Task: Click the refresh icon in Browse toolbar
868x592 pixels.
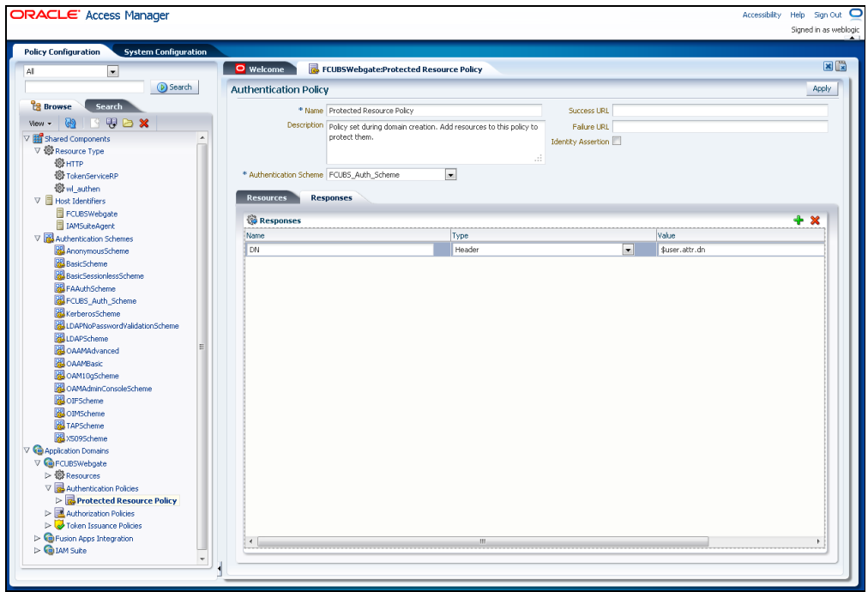Action: 70,123
